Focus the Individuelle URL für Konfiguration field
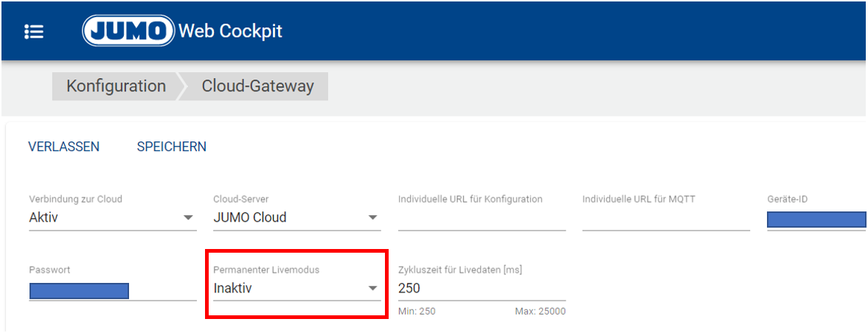Screen dimensions: 868x333 click(x=482, y=219)
